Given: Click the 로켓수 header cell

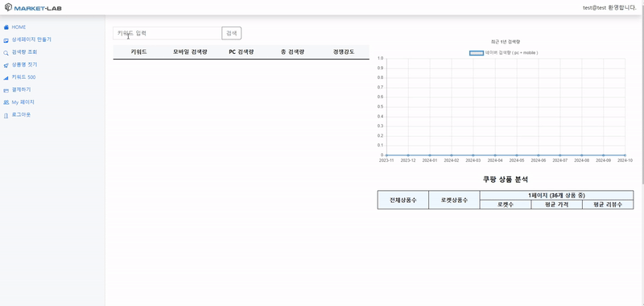Looking at the screenshot, I should 506,205.
